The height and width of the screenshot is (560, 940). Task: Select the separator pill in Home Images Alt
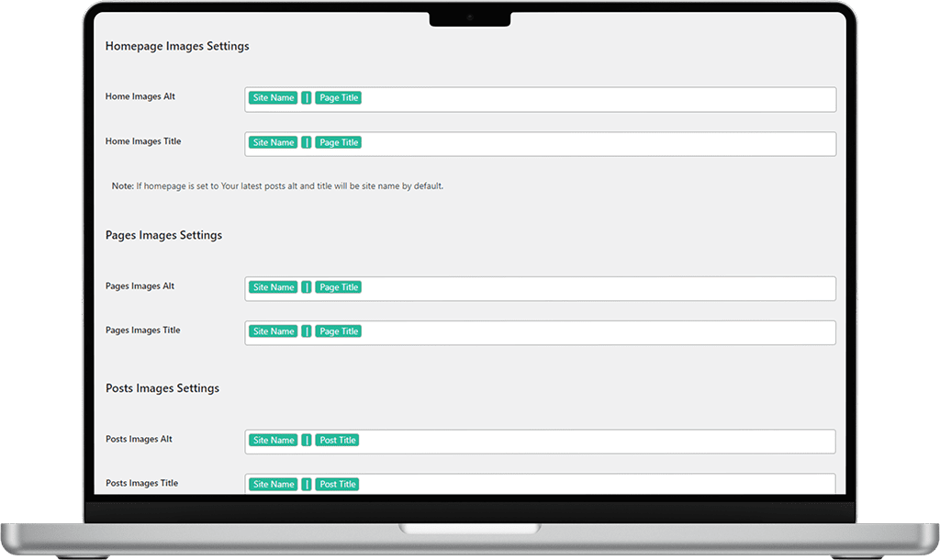306,97
